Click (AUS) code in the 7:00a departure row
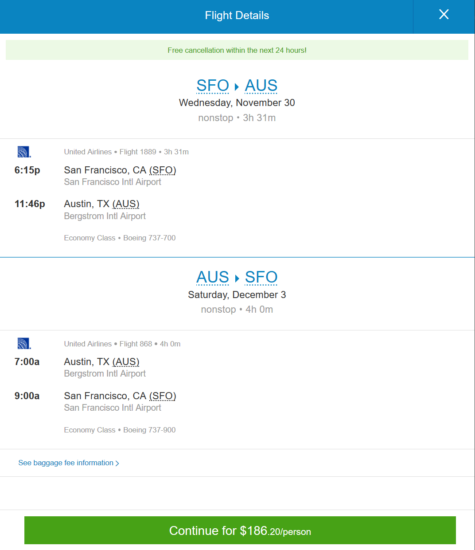Viewport: 475px width, 550px height. click(126, 362)
